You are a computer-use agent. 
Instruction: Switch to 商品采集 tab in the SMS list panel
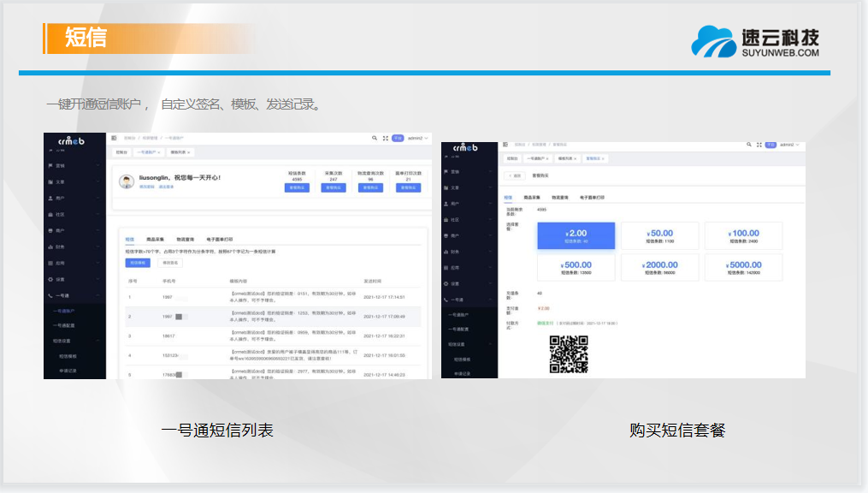[x=156, y=240]
